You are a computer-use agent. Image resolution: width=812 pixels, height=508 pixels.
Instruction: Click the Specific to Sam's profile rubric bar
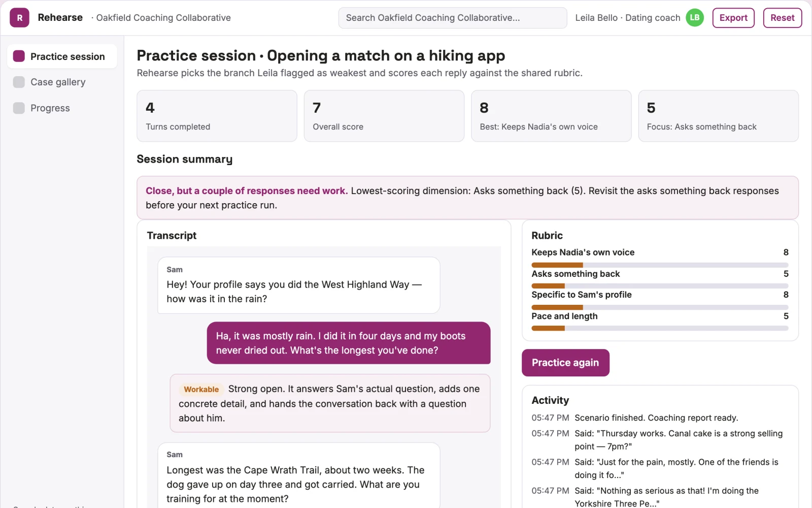[x=660, y=307]
